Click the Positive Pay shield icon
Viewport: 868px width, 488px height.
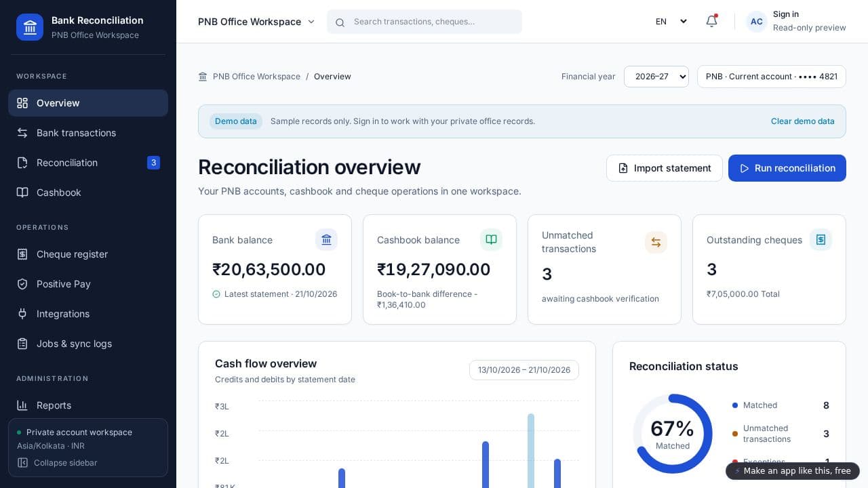pyautogui.click(x=22, y=284)
